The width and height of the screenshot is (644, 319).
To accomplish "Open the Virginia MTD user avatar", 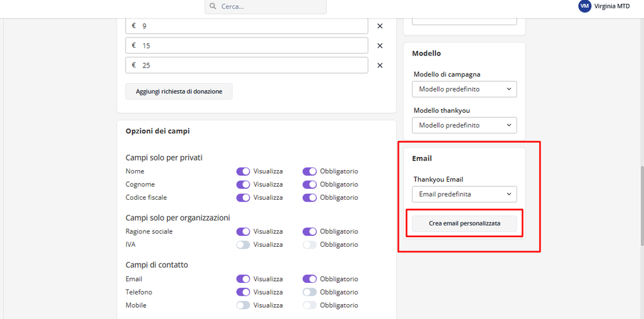I will [x=584, y=6].
